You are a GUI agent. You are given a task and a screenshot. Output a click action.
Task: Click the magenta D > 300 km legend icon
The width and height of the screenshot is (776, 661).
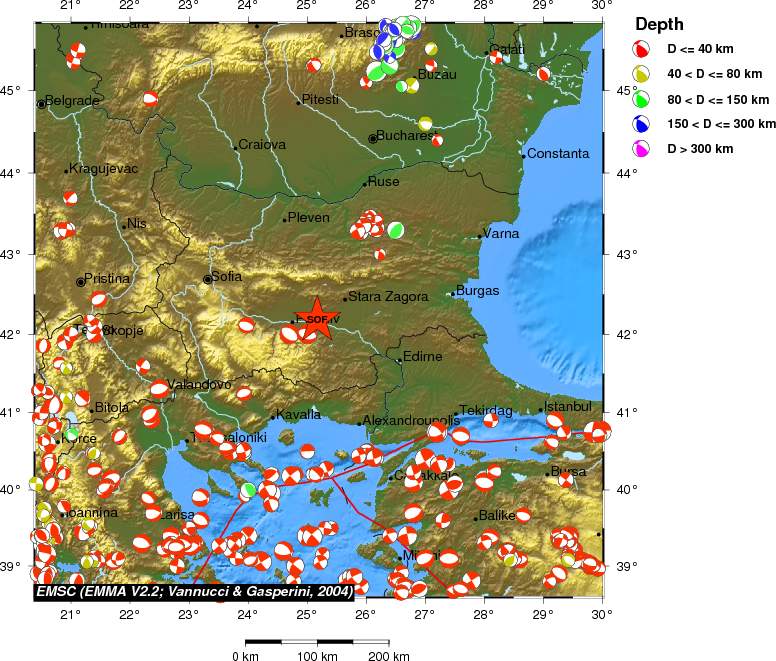click(640, 149)
